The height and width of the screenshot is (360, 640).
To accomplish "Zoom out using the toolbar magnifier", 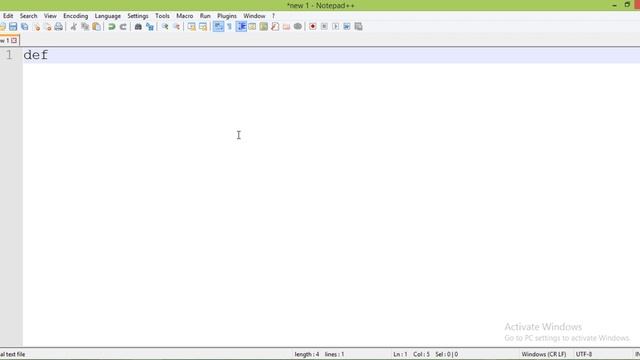I will [176, 27].
